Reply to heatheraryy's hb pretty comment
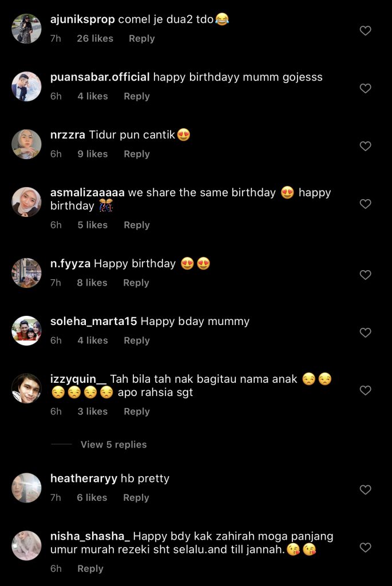Image resolution: width=392 pixels, height=586 pixels. point(136,498)
